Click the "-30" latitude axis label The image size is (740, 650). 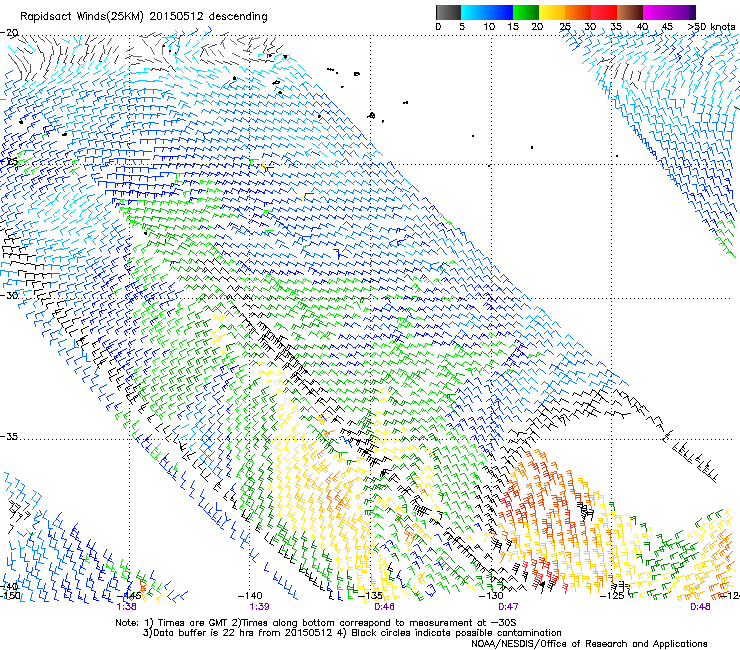tap(9, 295)
